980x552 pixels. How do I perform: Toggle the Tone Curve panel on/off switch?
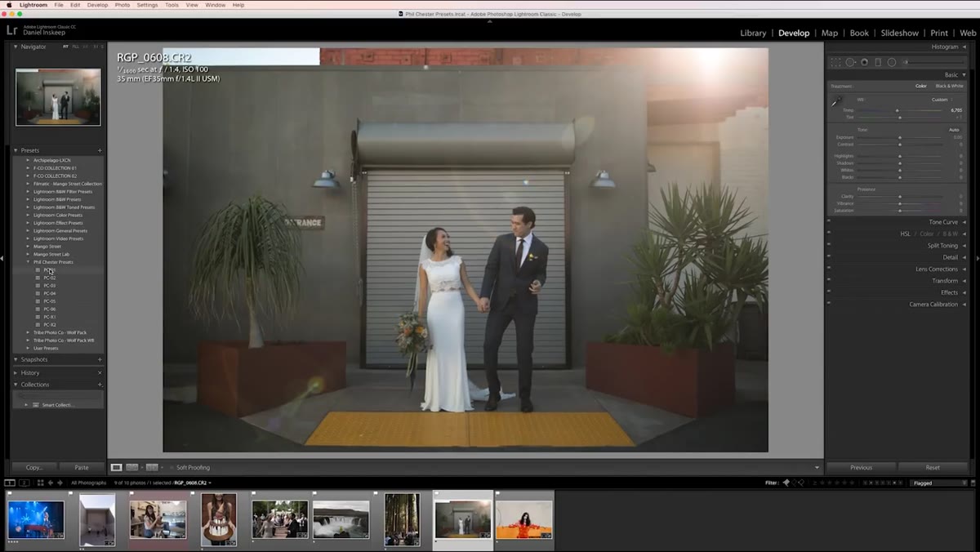[829, 222]
